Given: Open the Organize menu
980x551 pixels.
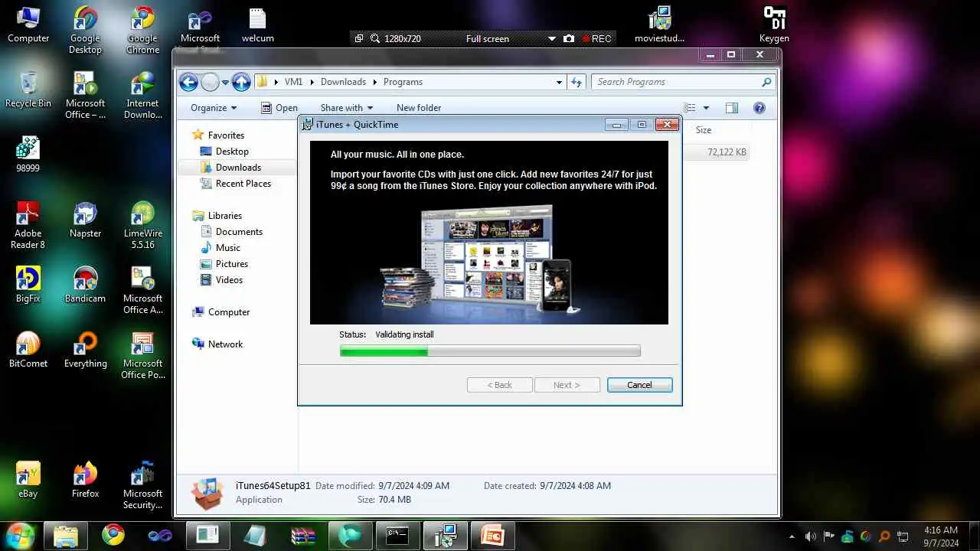Looking at the screenshot, I should click(x=214, y=108).
